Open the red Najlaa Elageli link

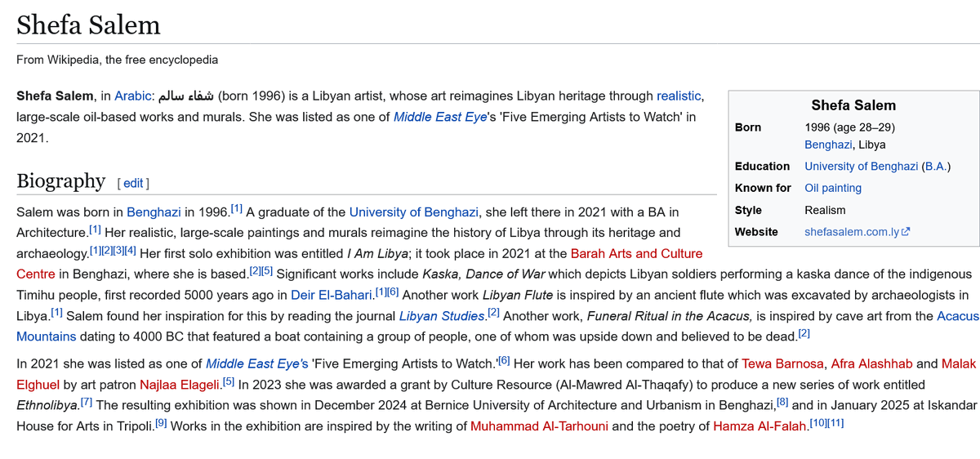coord(180,384)
